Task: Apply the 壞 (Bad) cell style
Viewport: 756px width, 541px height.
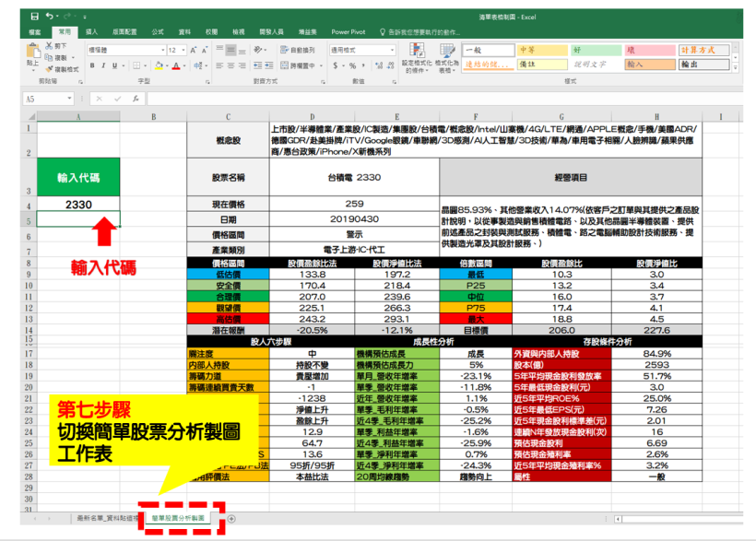Action: pyautogui.click(x=650, y=50)
